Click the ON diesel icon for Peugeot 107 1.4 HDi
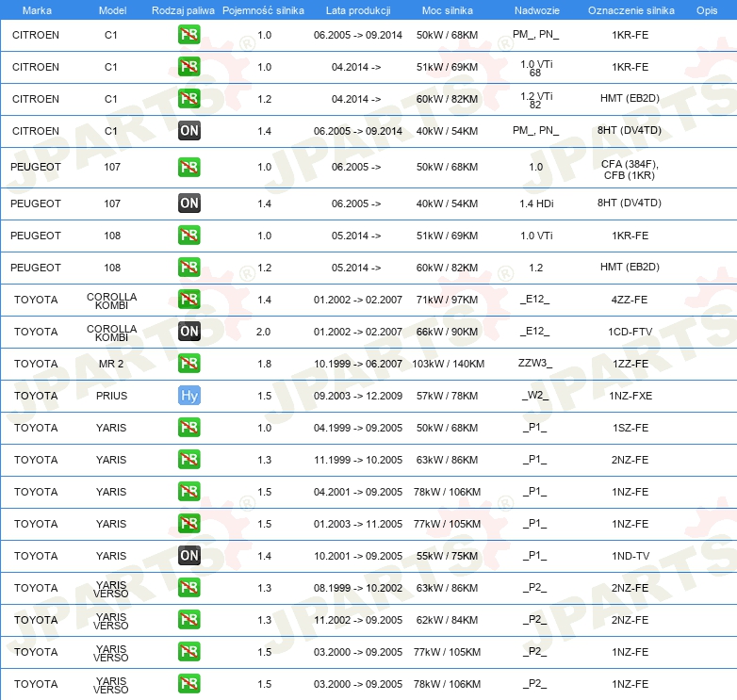The height and width of the screenshot is (700, 737). click(188, 203)
